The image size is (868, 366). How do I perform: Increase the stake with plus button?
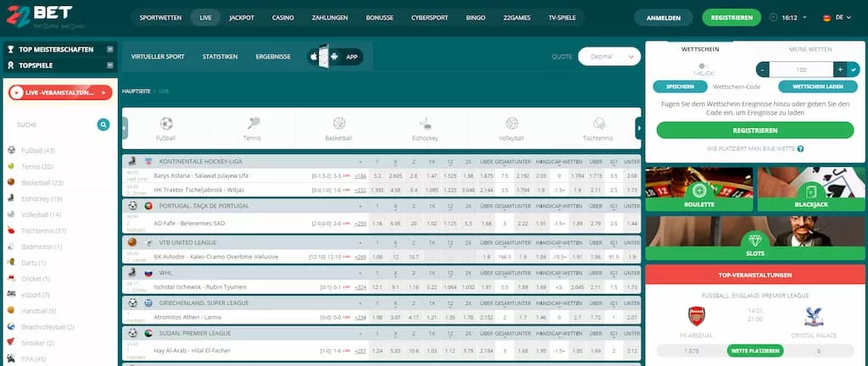click(x=840, y=69)
